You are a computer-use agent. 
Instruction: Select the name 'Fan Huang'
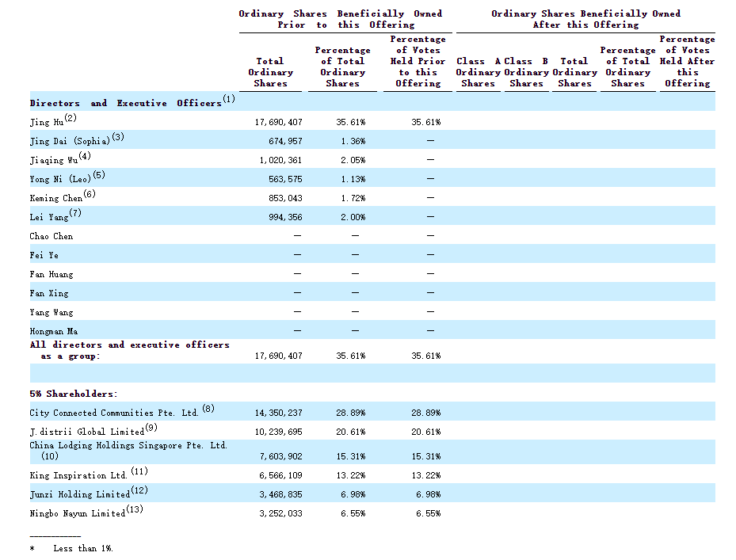[51, 274]
